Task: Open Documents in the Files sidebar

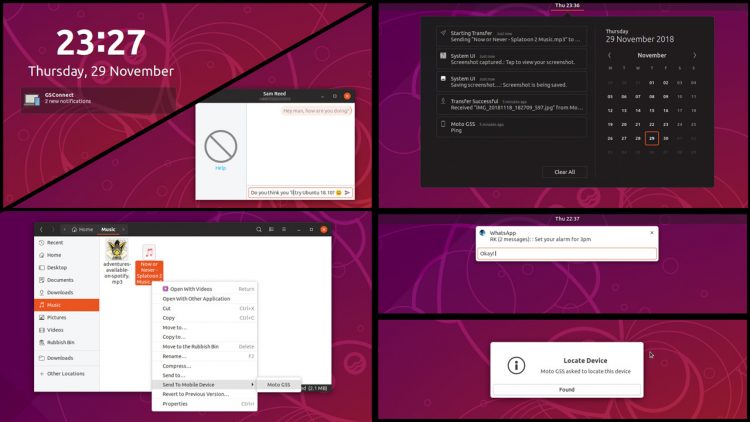Action: [66, 280]
